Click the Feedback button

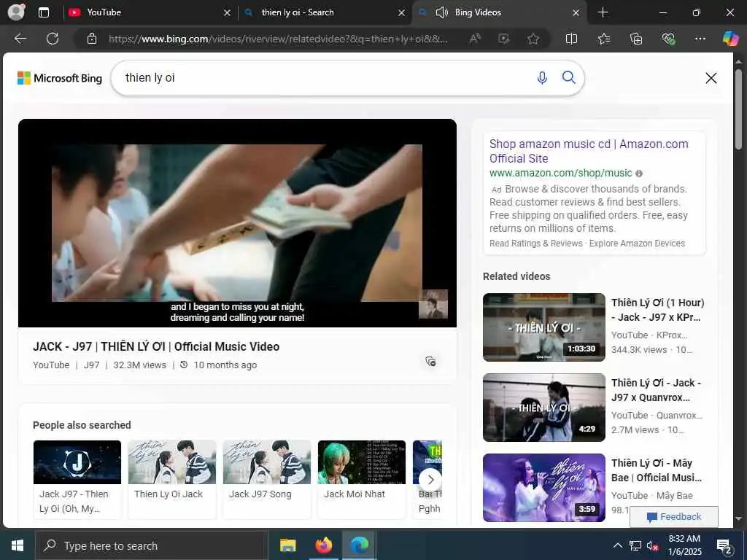click(673, 517)
